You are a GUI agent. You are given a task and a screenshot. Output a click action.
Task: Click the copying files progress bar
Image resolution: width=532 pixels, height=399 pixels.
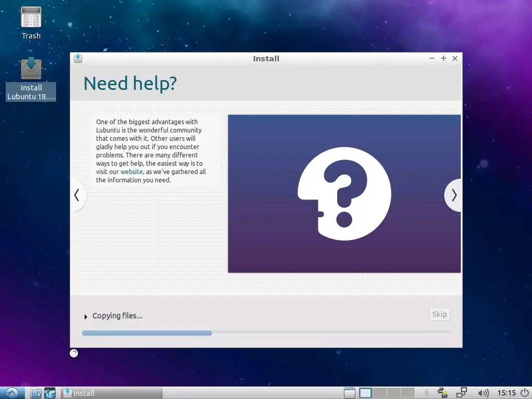click(x=266, y=333)
